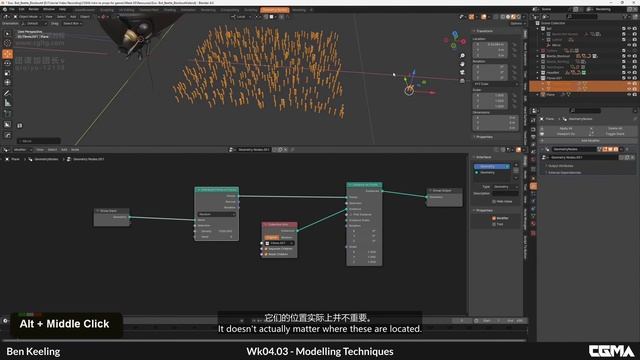This screenshot has width=640, height=360.
Task: Toggle the viewport overlays icon
Action: [484, 17]
